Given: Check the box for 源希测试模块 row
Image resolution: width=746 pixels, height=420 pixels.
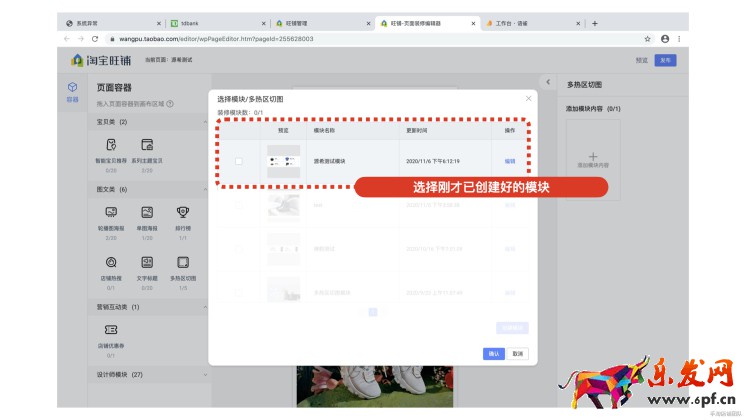Looking at the screenshot, I should coord(238,161).
